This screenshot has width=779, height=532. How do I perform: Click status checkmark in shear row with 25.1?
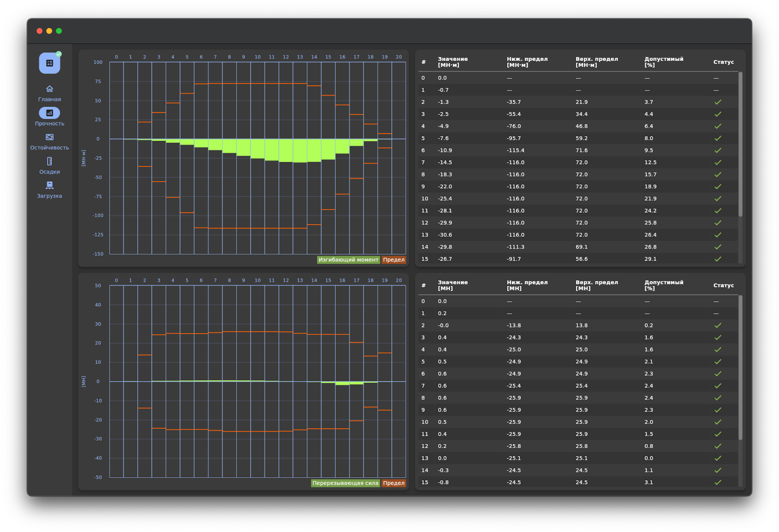pos(718,458)
